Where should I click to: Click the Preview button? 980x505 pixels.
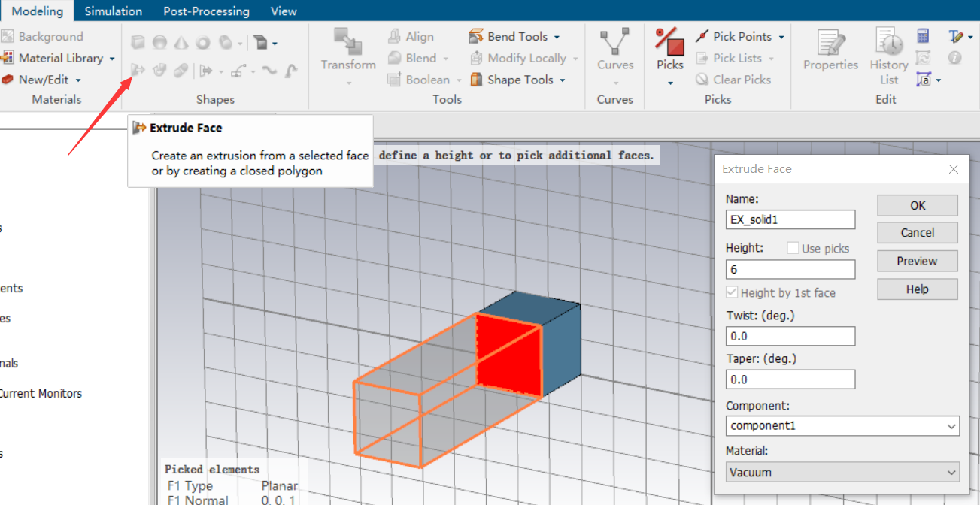918,261
